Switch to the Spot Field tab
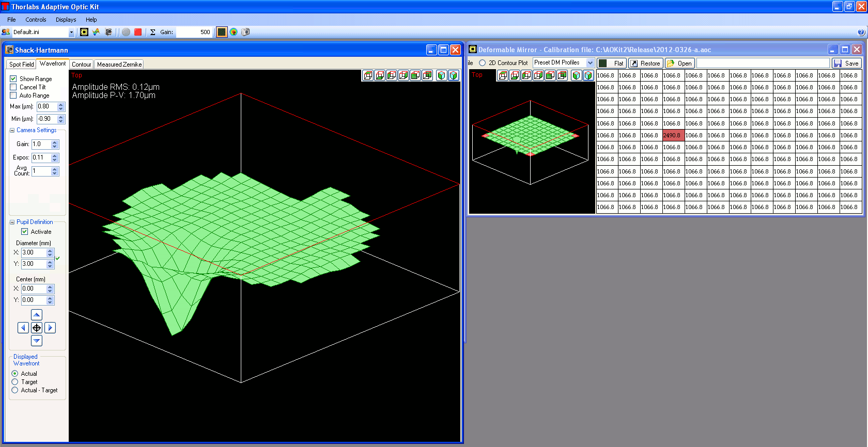The height and width of the screenshot is (447, 868). 21,65
